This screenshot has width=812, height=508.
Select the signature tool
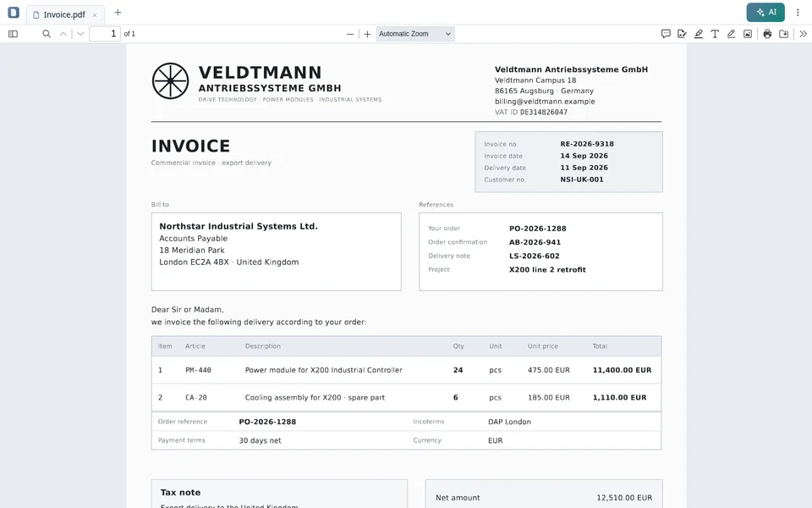[x=682, y=34]
